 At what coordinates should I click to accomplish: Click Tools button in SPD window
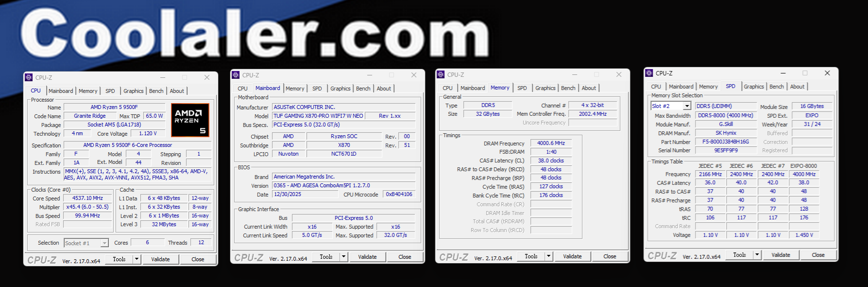739,255
